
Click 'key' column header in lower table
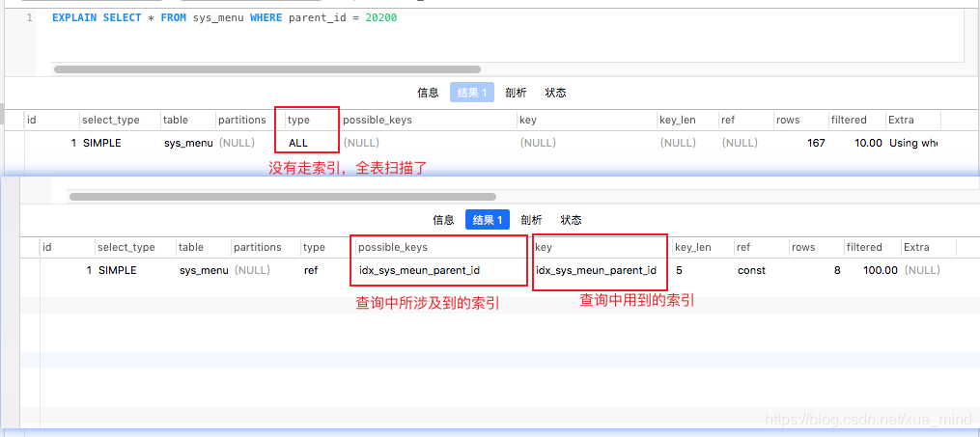[544, 247]
